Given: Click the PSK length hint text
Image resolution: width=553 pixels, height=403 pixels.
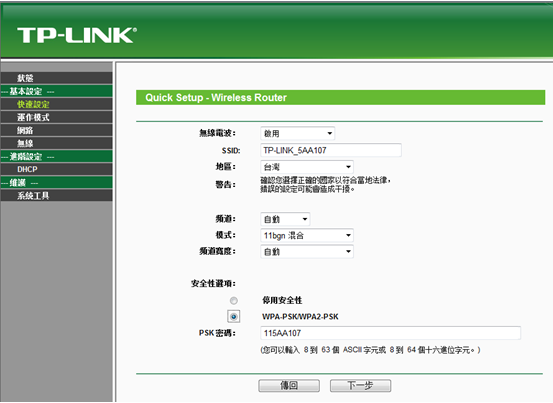Looking at the screenshot, I should point(370,350).
